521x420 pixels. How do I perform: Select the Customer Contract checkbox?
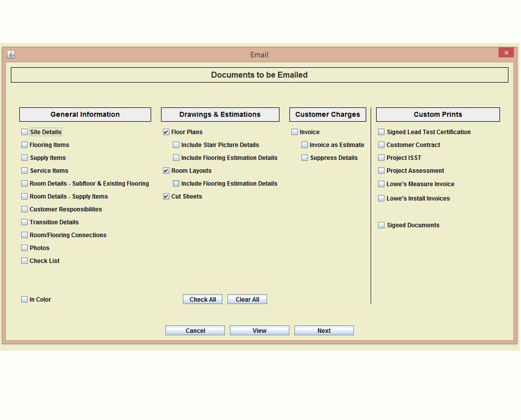pos(381,145)
